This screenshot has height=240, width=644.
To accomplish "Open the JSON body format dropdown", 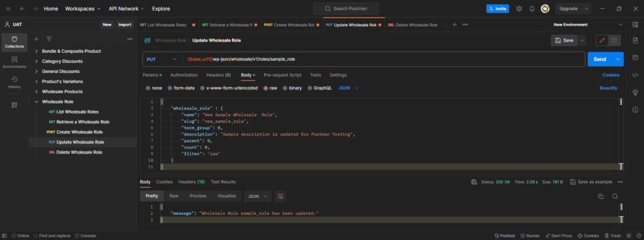I will [x=348, y=88].
